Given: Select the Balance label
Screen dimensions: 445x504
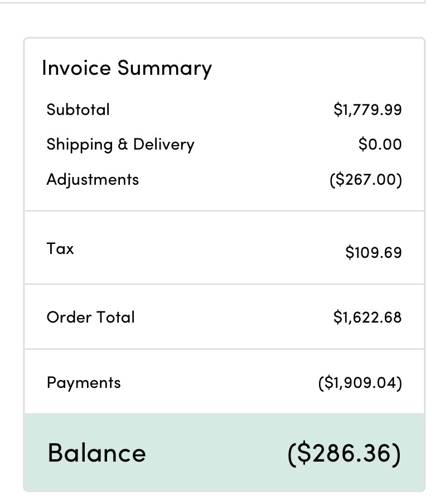Looking at the screenshot, I should point(96,453).
